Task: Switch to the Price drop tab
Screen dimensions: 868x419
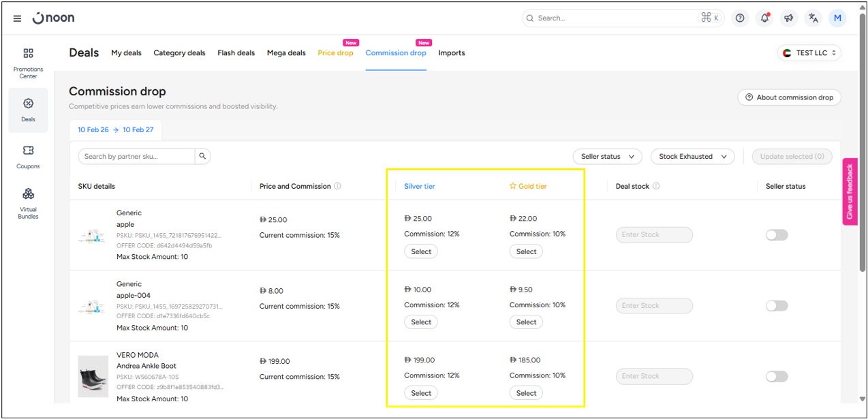Action: [x=335, y=53]
